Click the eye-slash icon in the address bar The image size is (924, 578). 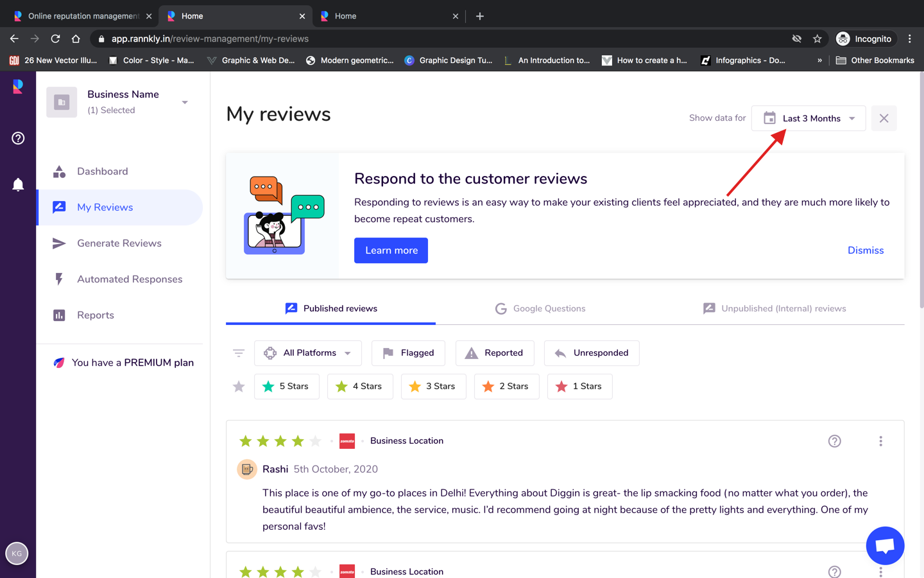pos(796,39)
